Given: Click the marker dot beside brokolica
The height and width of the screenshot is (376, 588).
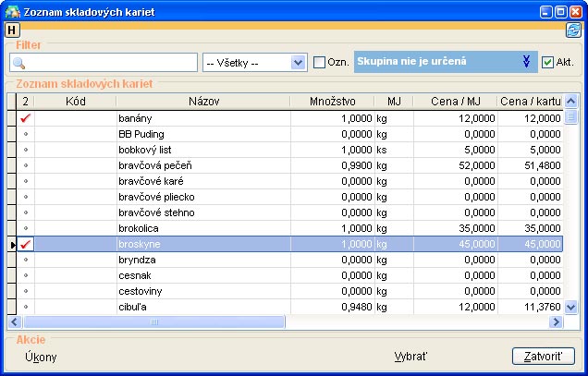Looking at the screenshot, I should (26, 228).
